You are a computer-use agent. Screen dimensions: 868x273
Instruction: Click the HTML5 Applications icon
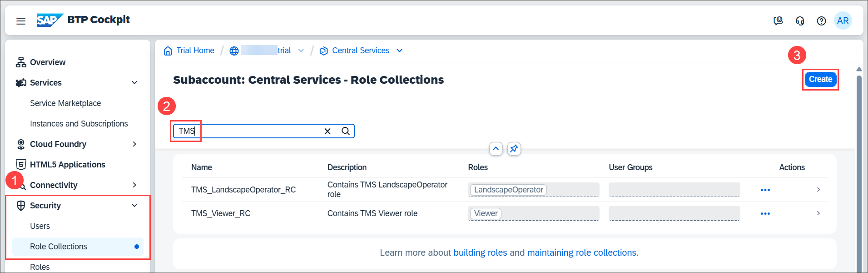click(x=21, y=165)
